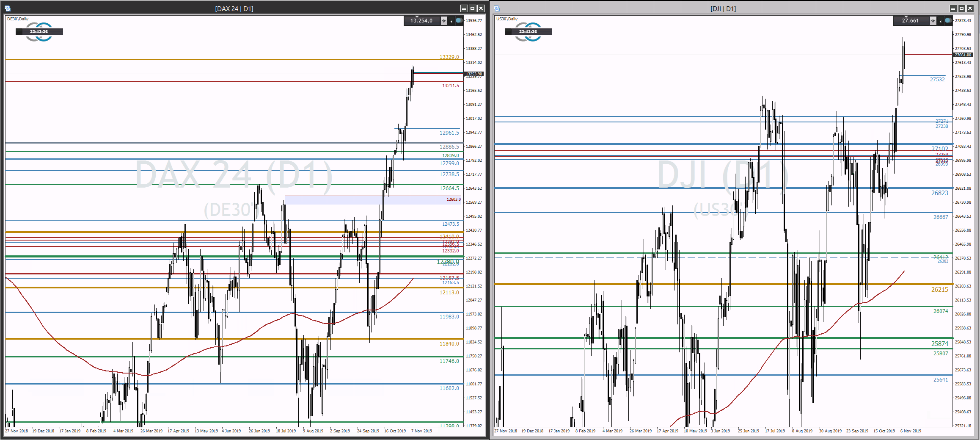
Task: Toggle the blue switch in DAX panel
Action: (459, 21)
